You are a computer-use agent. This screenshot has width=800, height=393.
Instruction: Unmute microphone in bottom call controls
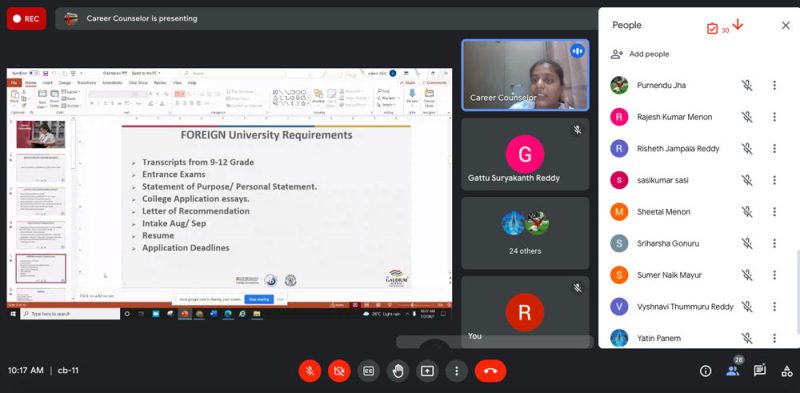tap(310, 371)
